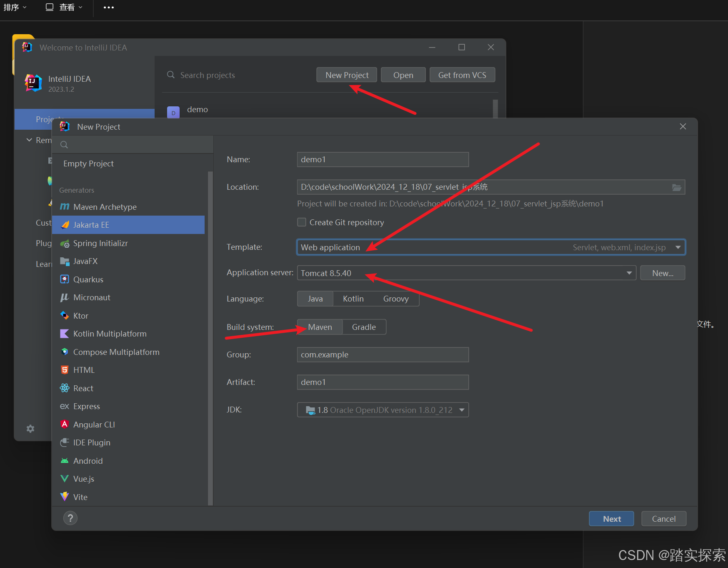Choose Maven as build system
This screenshot has width=728, height=568.
[x=320, y=327]
